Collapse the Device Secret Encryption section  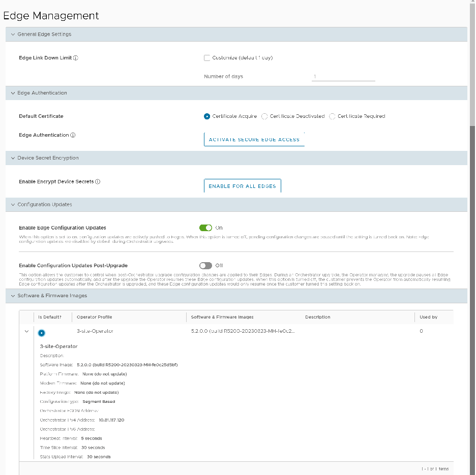coord(13,158)
